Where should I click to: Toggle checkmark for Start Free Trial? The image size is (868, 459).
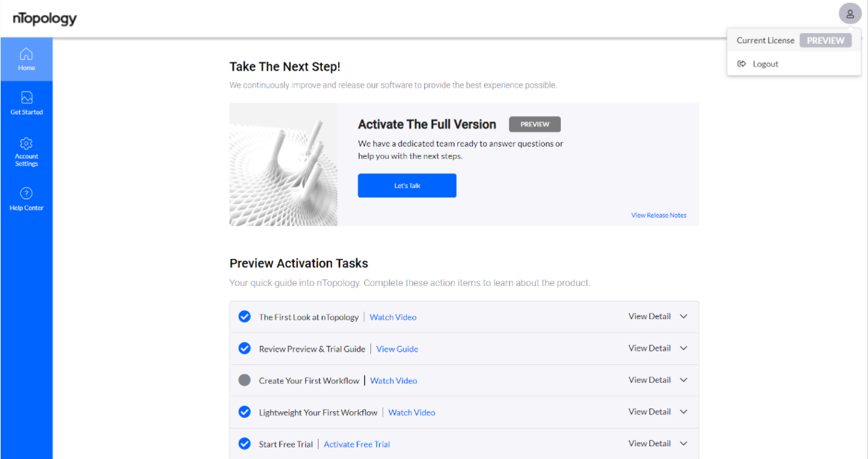[244, 444]
